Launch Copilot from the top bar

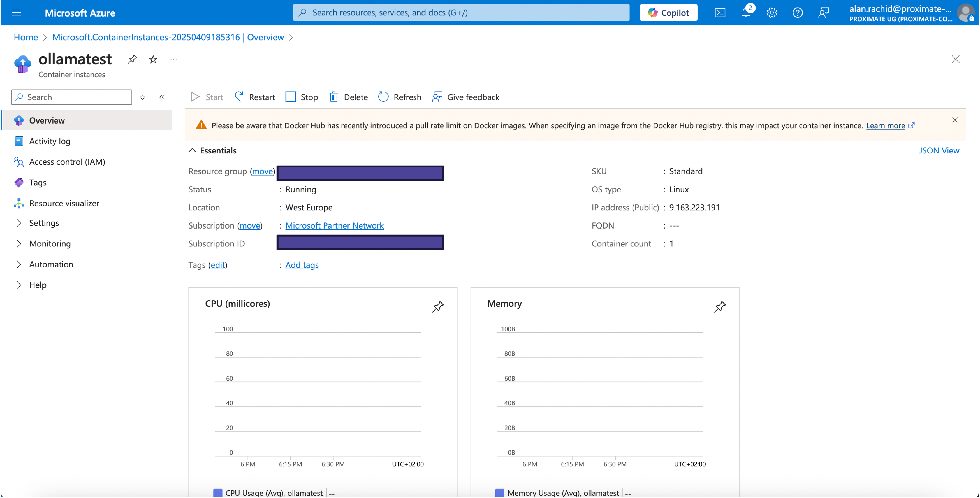(668, 13)
